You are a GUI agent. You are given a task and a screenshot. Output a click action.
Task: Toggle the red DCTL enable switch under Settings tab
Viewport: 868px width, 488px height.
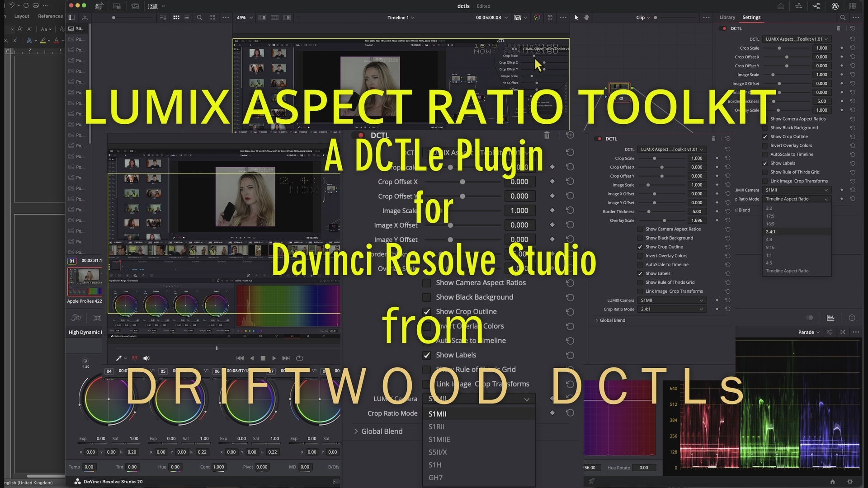(x=724, y=28)
